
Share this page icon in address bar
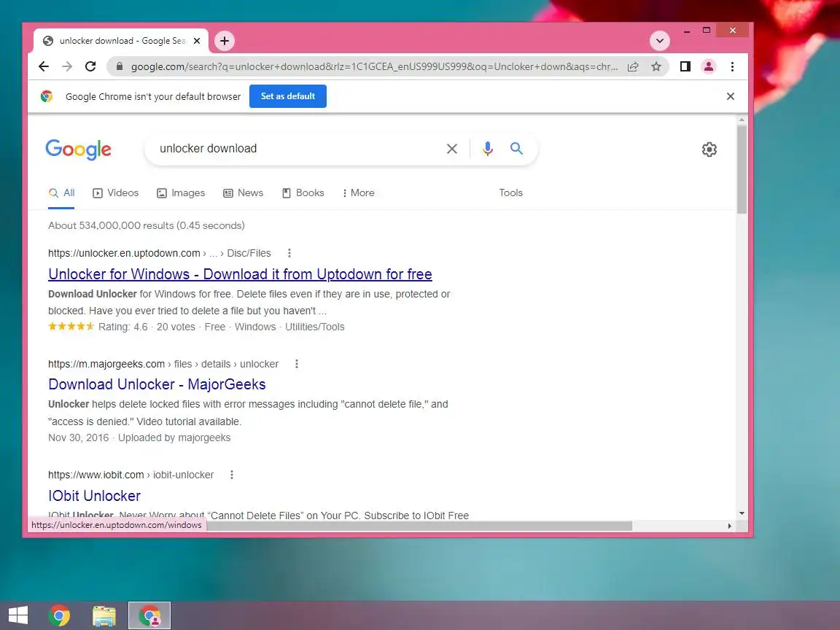click(633, 66)
